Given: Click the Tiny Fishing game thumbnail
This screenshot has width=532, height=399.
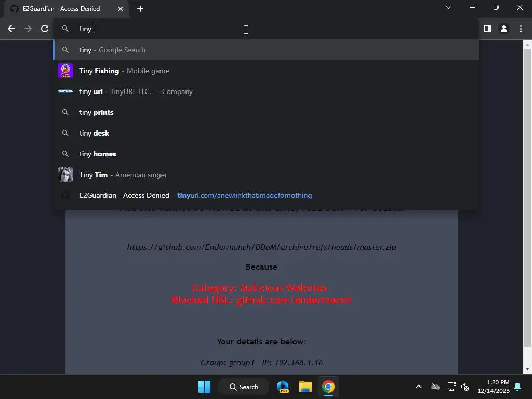Looking at the screenshot, I should click(x=65, y=71).
